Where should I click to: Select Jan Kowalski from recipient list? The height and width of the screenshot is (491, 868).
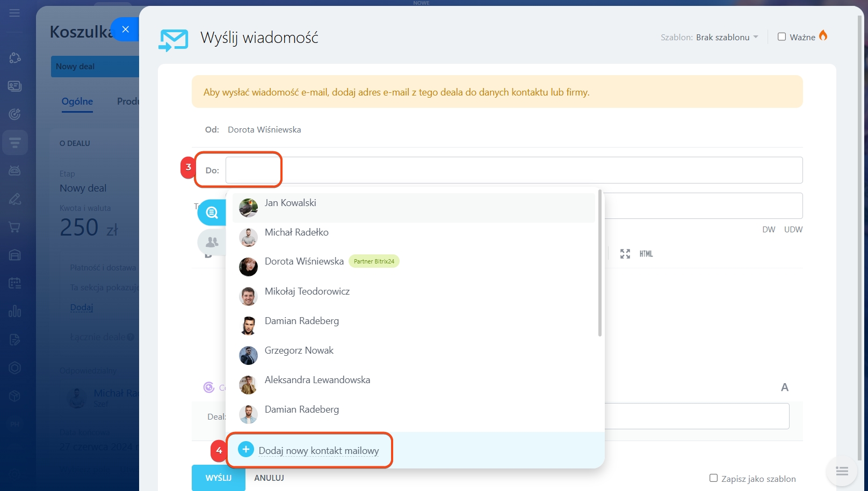tap(290, 203)
